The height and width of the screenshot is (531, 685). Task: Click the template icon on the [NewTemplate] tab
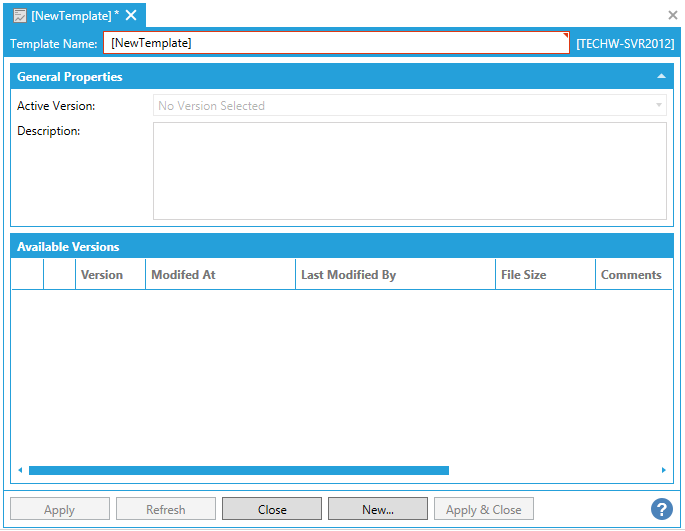click(x=20, y=16)
